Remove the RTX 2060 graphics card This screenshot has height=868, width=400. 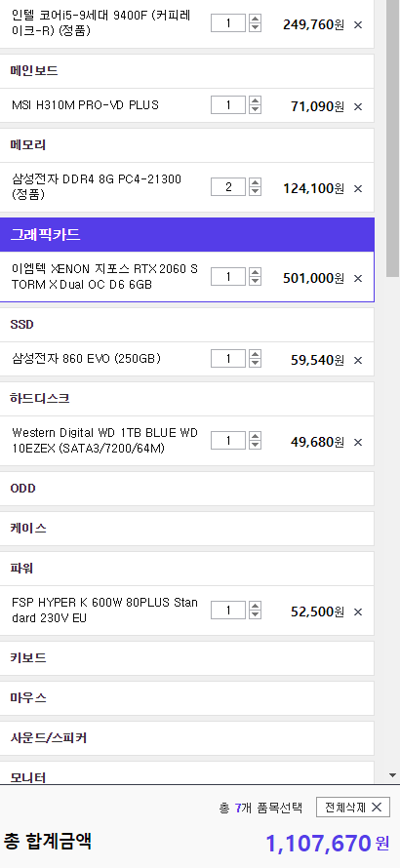[x=358, y=279]
